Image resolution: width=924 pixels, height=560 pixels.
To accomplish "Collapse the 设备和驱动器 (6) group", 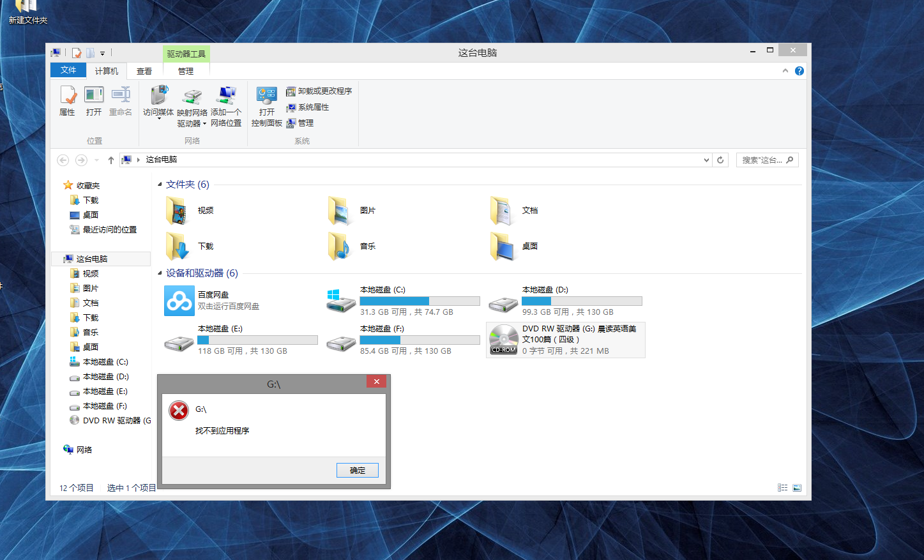I will pyautogui.click(x=160, y=273).
